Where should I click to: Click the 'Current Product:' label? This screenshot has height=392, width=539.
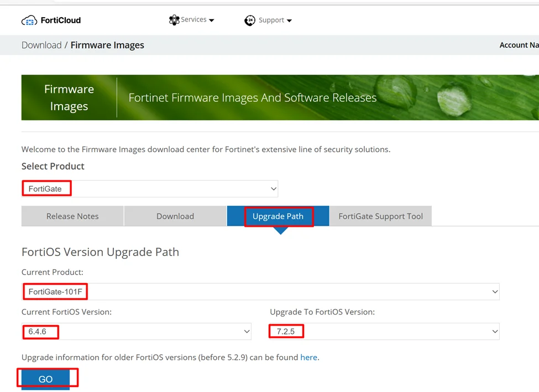point(53,272)
